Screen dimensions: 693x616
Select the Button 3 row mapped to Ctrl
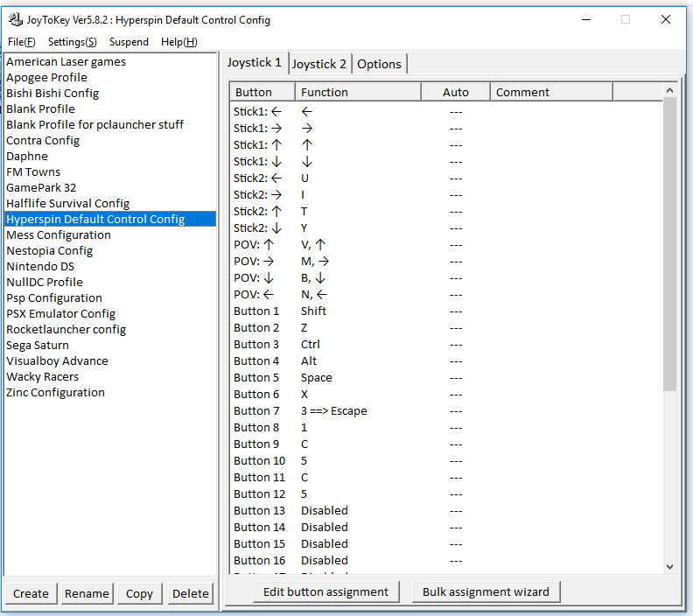coord(446,345)
